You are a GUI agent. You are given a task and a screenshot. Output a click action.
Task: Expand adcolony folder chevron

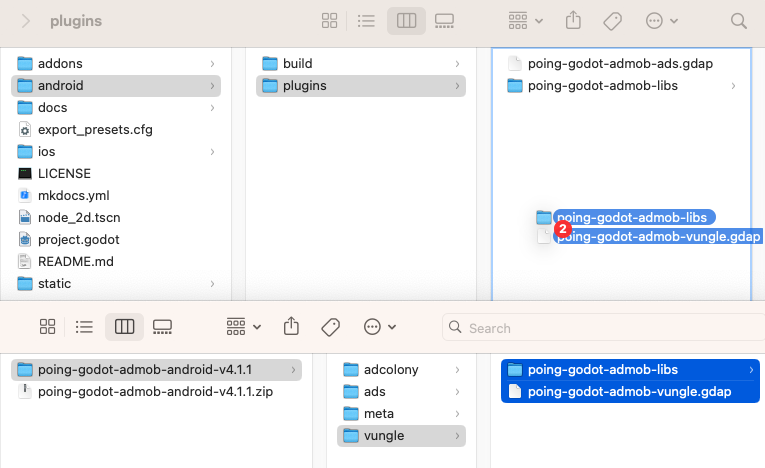(x=457, y=370)
